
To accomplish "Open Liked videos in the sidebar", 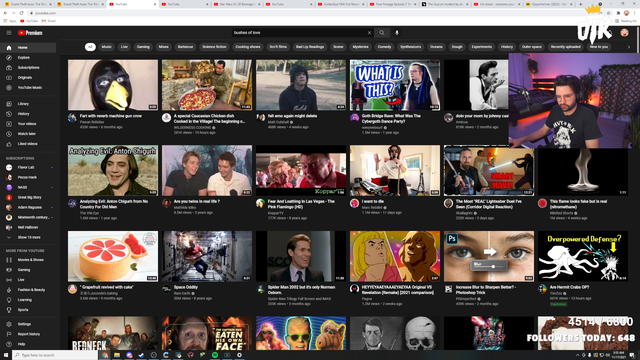I will (28, 144).
